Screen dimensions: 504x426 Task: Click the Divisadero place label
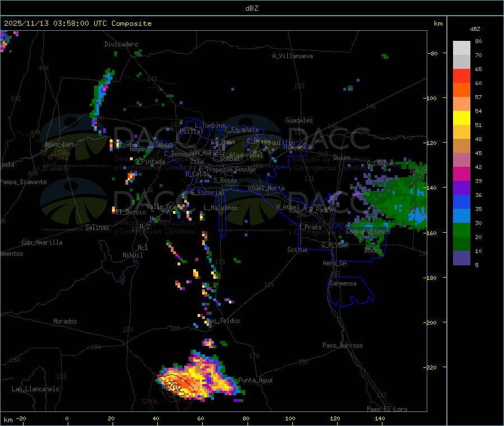[x=121, y=44]
